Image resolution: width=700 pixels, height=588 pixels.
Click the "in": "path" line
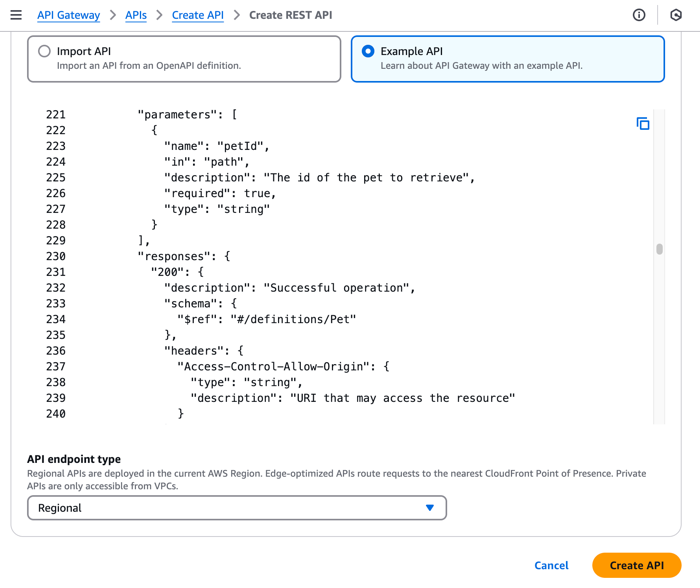(206, 162)
